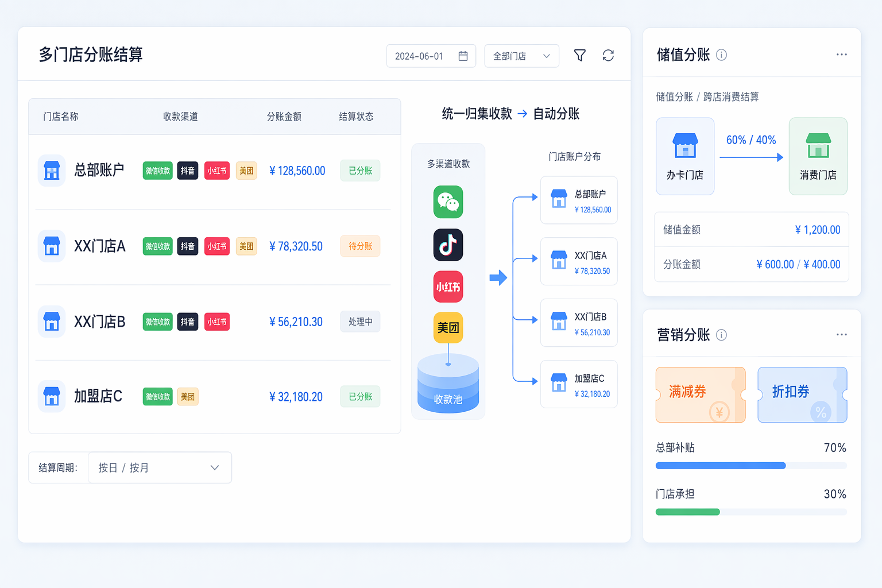882x588 pixels.
Task: Click 已分账 status for 总部账户
Action: 360,171
